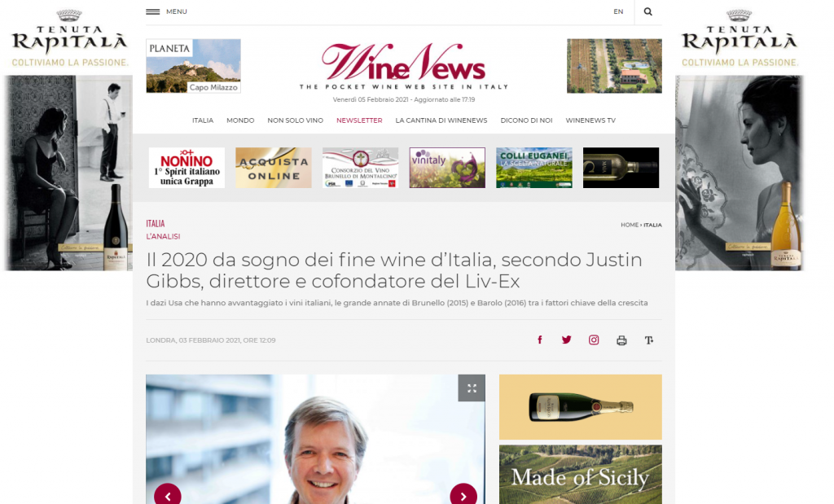Change text size with T icon
Image resolution: width=834 pixels, height=504 pixels.
[649, 340]
